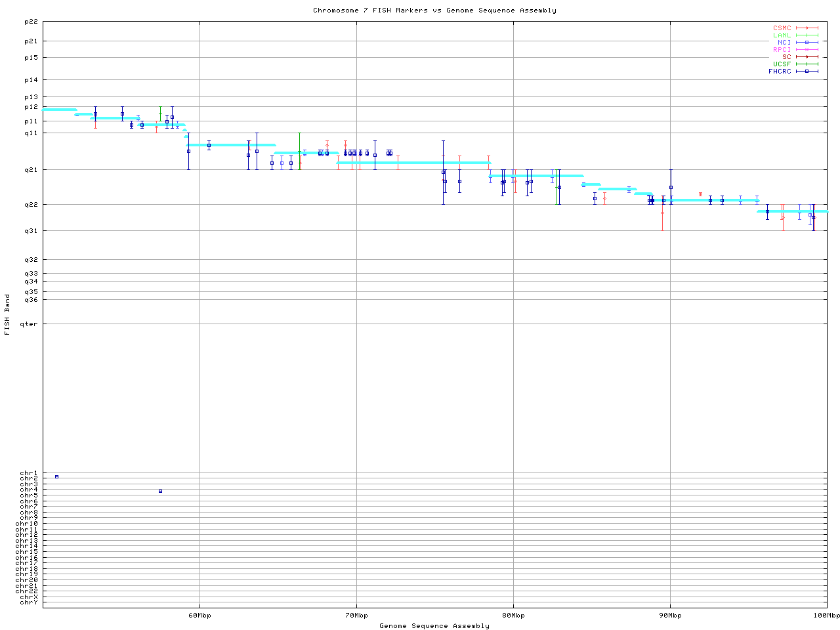Click the RPCI magenta cross legend marker

click(x=807, y=49)
